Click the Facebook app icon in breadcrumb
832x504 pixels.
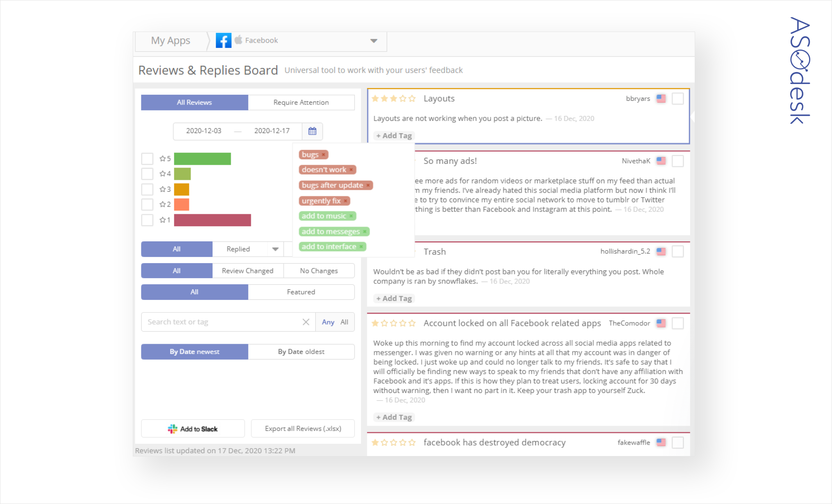click(x=223, y=40)
